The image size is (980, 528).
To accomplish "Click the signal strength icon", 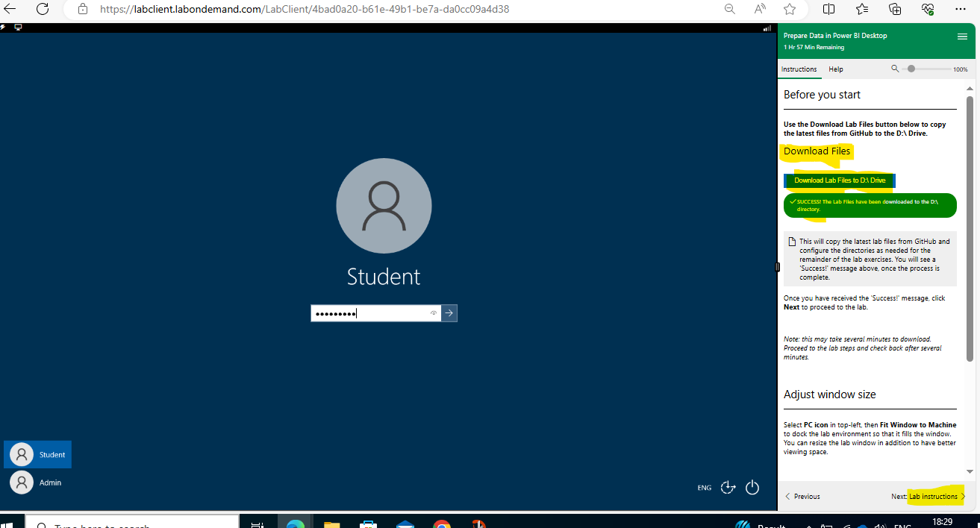I will pyautogui.click(x=767, y=28).
